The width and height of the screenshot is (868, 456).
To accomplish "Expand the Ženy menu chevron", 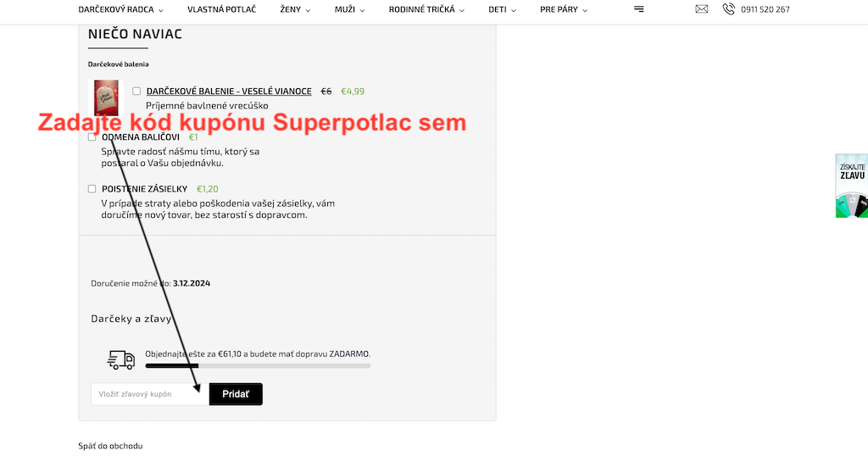I will tap(308, 10).
